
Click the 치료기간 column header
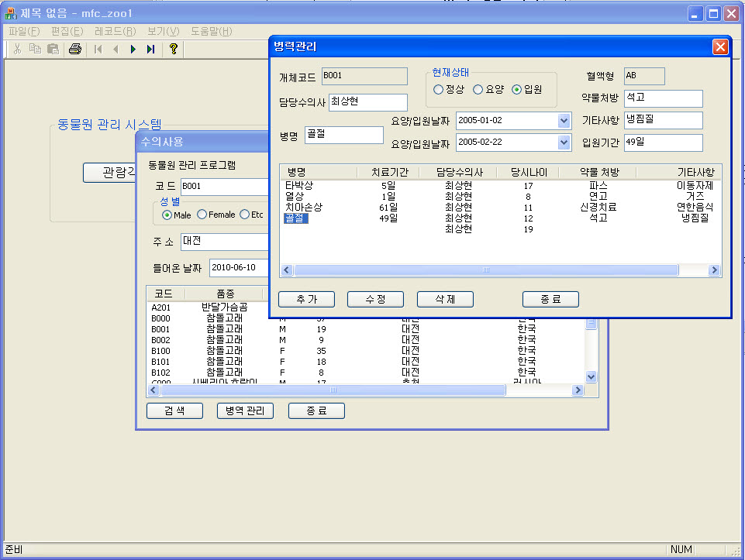pos(390,172)
